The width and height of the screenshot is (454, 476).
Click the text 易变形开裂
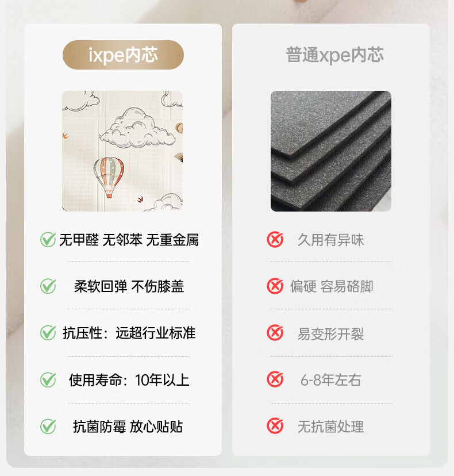click(x=331, y=333)
